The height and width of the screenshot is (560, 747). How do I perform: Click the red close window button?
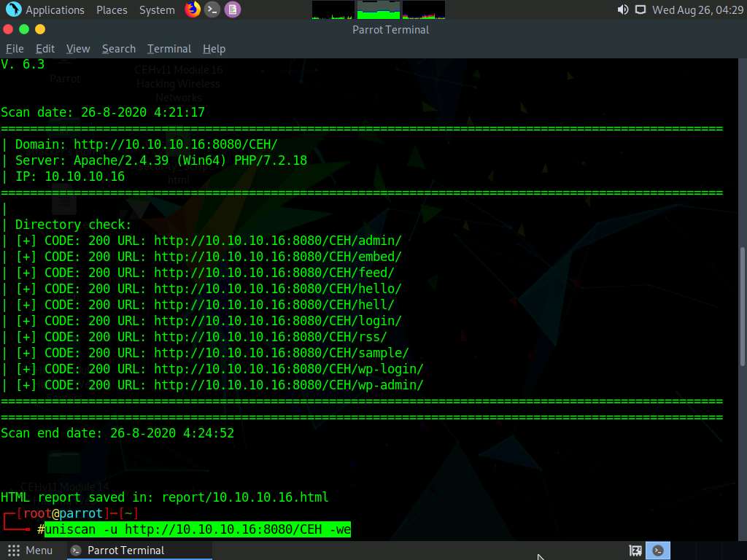(8, 29)
